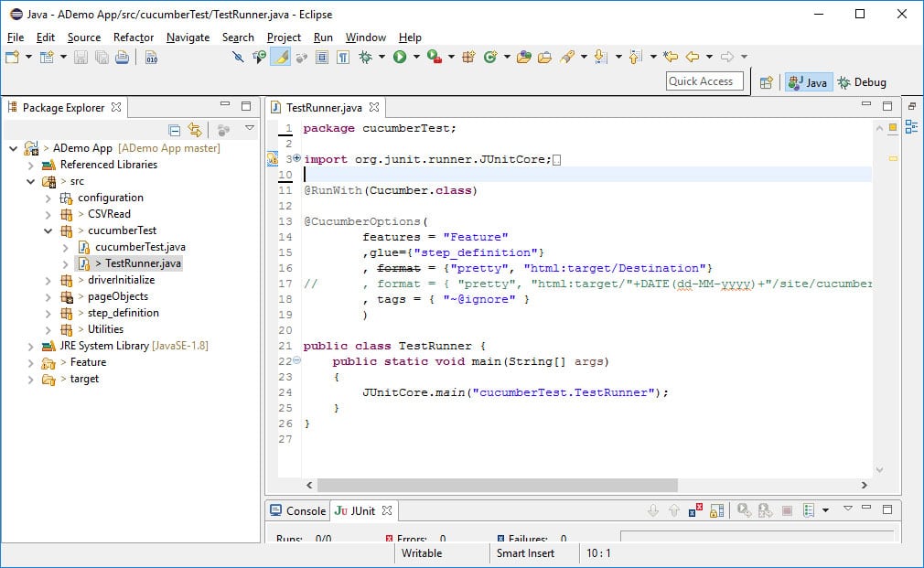This screenshot has height=568, width=924.
Task: Open dropdown next to green Run button
Action: pyautogui.click(x=416, y=57)
